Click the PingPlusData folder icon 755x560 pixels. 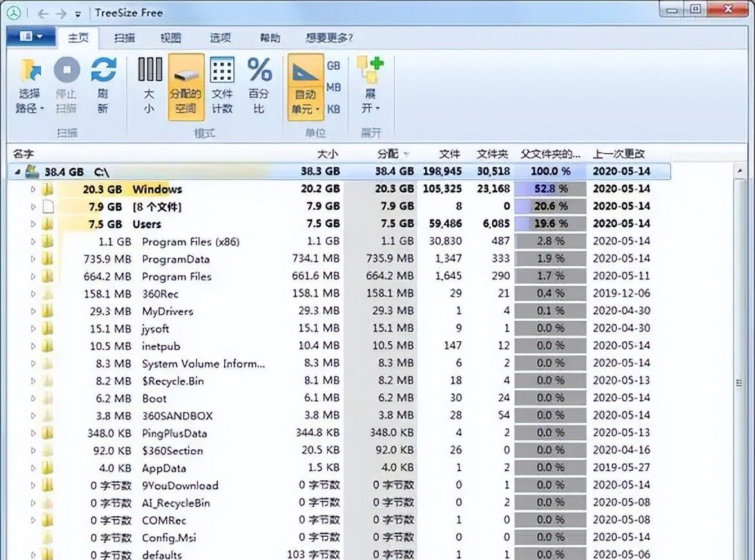[48, 433]
